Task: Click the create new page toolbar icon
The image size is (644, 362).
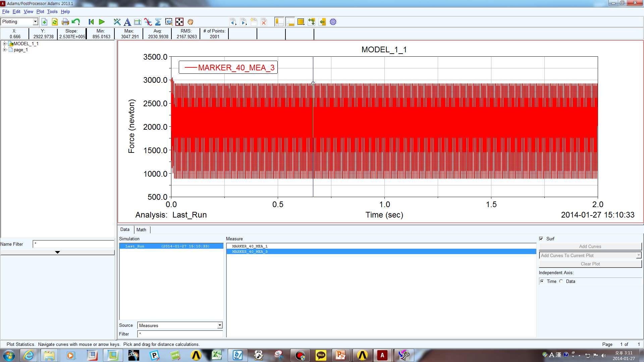Action: click(254, 22)
